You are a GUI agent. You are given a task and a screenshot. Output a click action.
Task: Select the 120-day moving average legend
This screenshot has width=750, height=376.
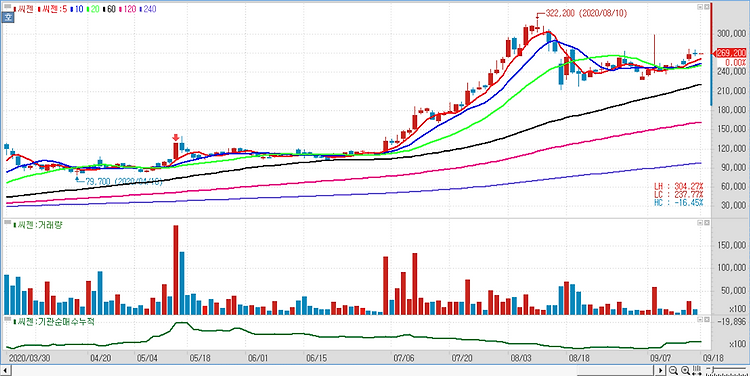click(x=127, y=9)
